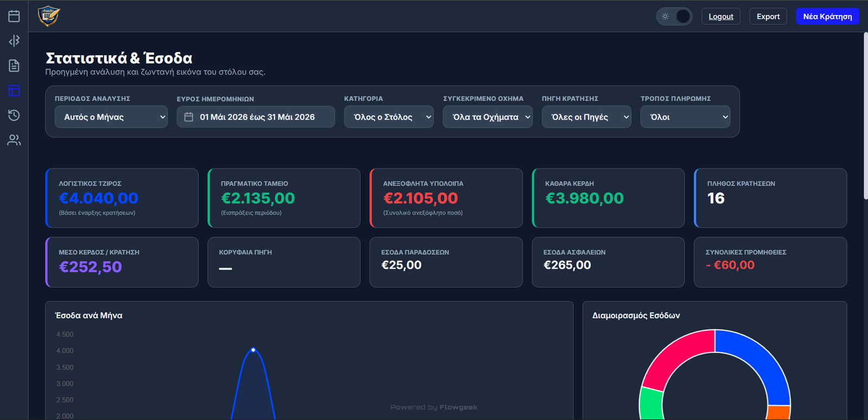
Task: Select the dashboard layout sidebar icon
Action: (x=14, y=91)
